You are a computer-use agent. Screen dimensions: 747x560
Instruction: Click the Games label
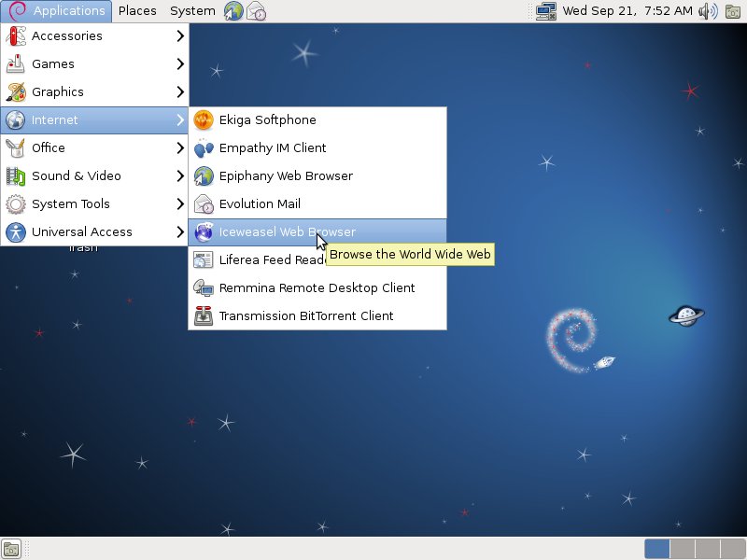pos(53,63)
